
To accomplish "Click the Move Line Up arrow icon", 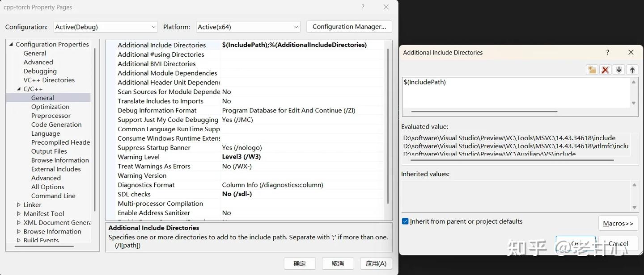I will point(632,70).
